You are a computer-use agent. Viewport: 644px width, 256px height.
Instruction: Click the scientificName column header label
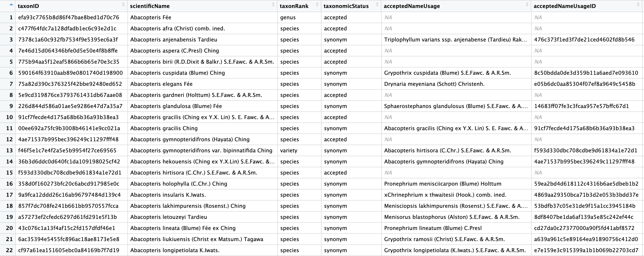pyautogui.click(x=150, y=6)
